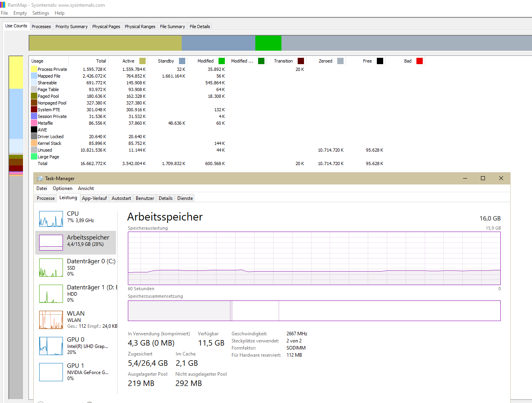Open the Physical Ranges tab

pos(140,27)
